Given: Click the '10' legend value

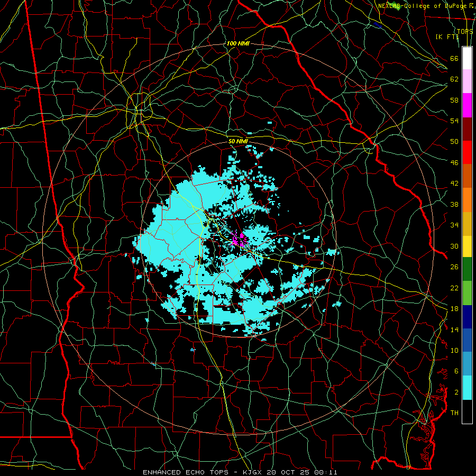Looking at the screenshot, I should point(454,350).
